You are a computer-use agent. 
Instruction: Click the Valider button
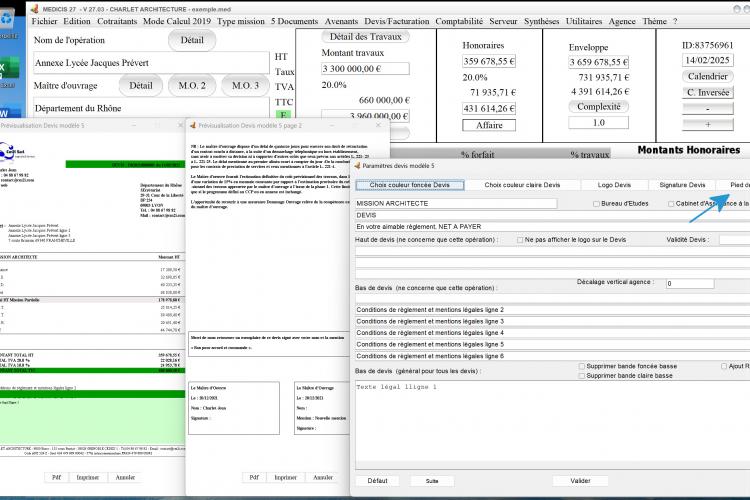click(580, 480)
